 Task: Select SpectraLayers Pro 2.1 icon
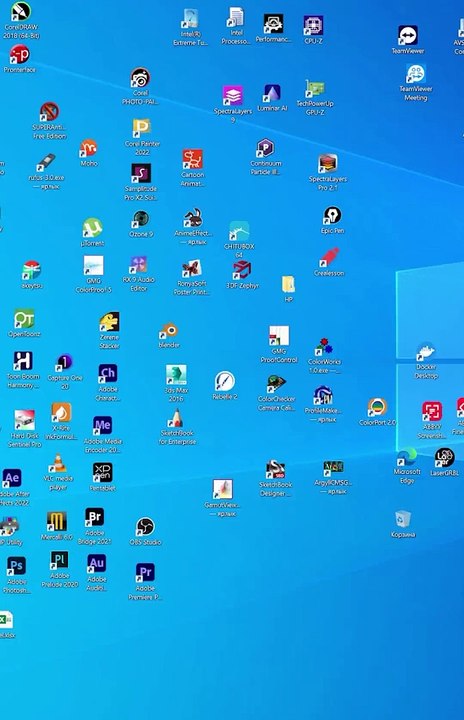tap(328, 164)
